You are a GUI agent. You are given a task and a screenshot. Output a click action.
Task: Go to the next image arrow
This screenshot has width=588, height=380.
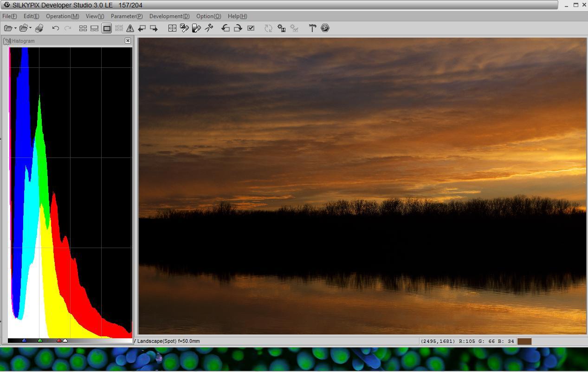click(x=154, y=28)
